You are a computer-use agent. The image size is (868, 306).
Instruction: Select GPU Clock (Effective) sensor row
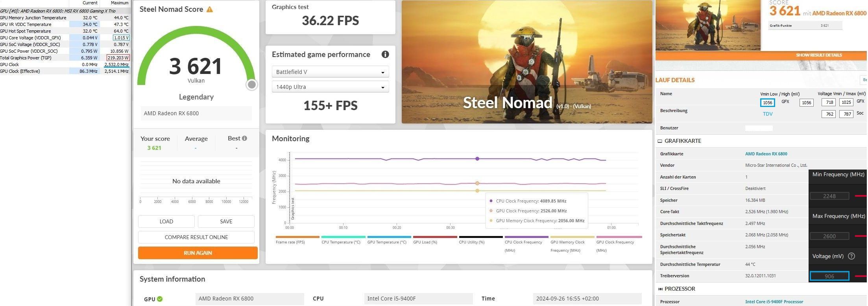(65, 71)
